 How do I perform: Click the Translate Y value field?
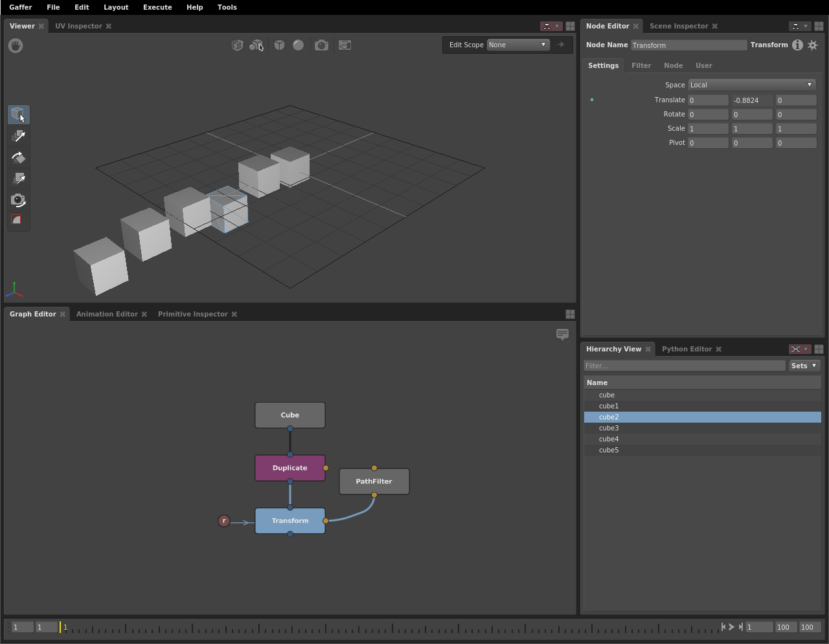tap(751, 100)
